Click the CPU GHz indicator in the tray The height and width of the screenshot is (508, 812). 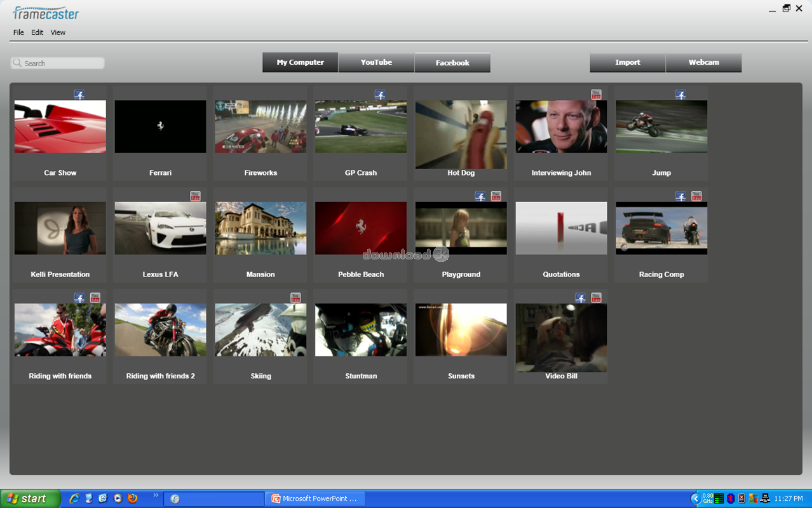(x=708, y=498)
